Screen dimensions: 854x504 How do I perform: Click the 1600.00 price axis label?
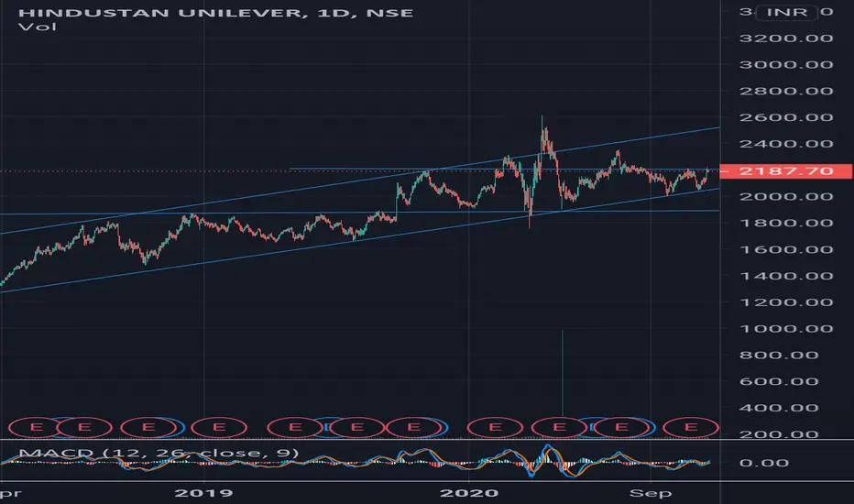point(786,249)
